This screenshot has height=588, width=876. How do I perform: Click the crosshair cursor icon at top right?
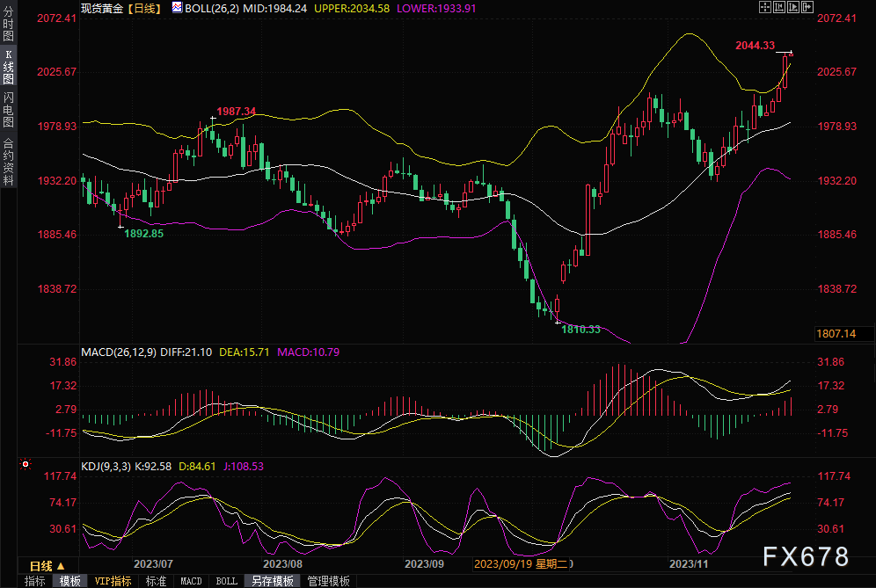pos(765,7)
